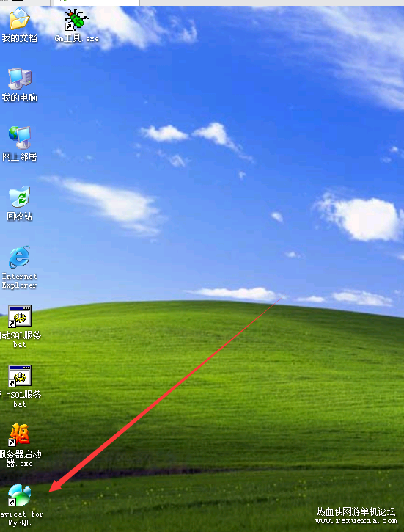Select the 我的文档 folder icon
The width and height of the screenshot is (404, 532).
coord(19,20)
